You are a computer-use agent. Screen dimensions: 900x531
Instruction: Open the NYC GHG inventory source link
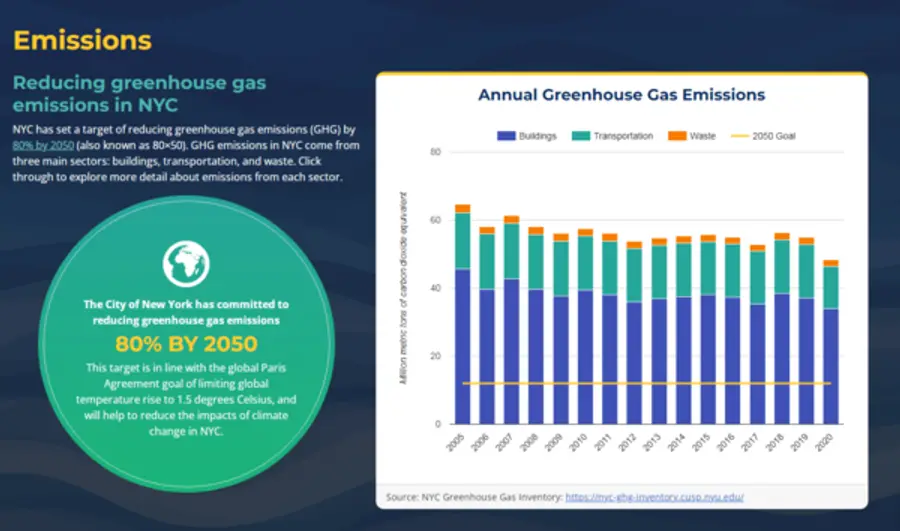pos(655,497)
